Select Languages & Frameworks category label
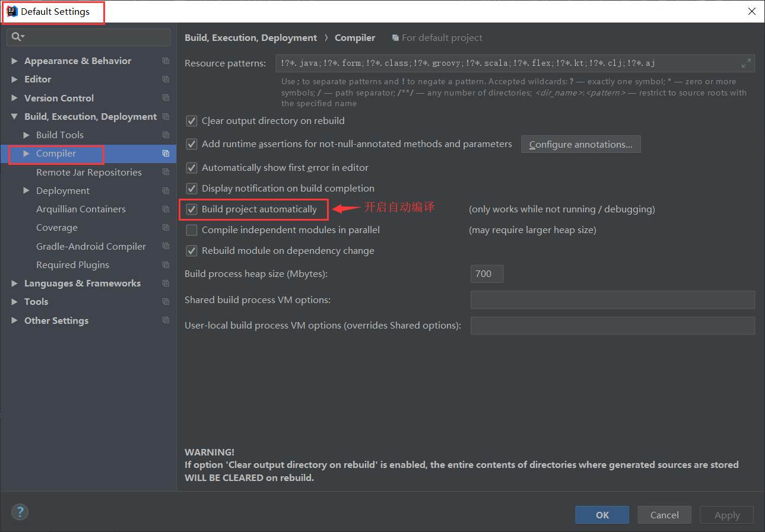Viewport: 765px width, 532px height. pyautogui.click(x=82, y=283)
